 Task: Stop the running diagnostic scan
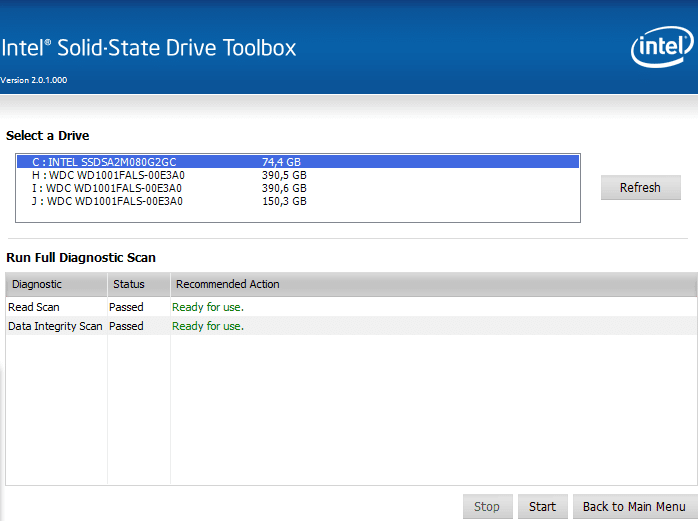(487, 506)
